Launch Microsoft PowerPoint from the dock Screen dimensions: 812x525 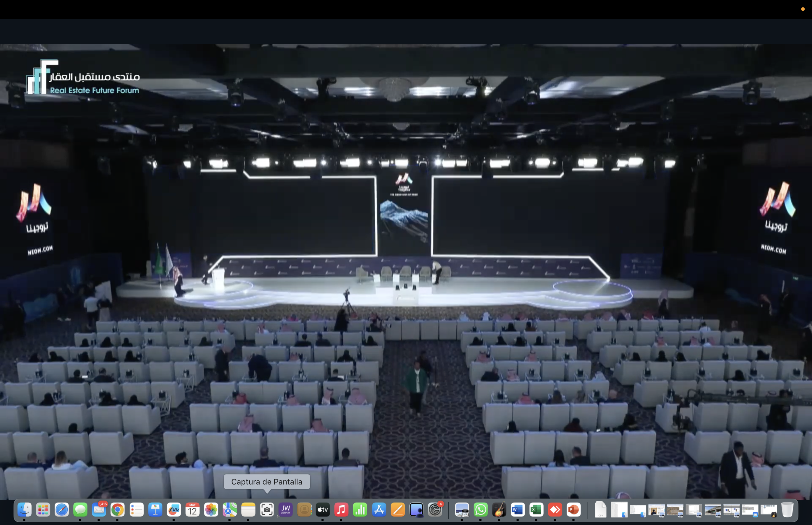tap(573, 510)
